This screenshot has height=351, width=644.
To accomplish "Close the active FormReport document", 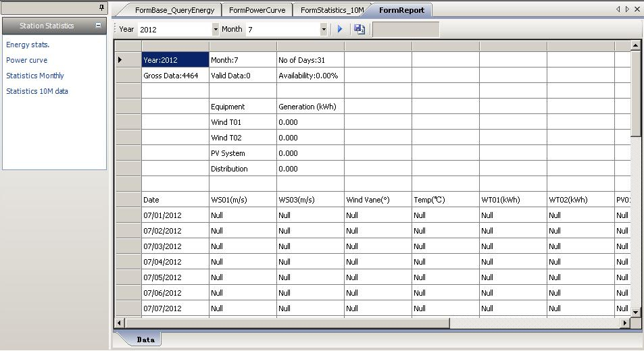I will pos(637,9).
